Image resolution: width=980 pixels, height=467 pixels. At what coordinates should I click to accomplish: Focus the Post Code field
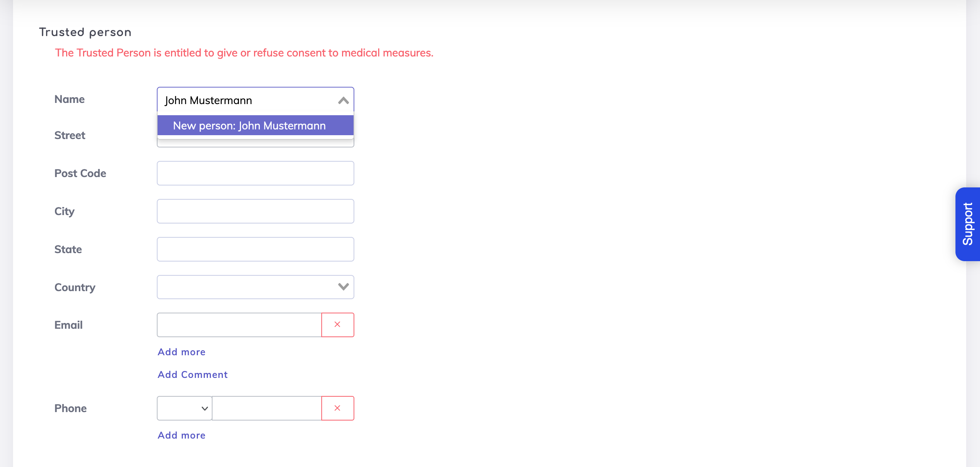255,173
